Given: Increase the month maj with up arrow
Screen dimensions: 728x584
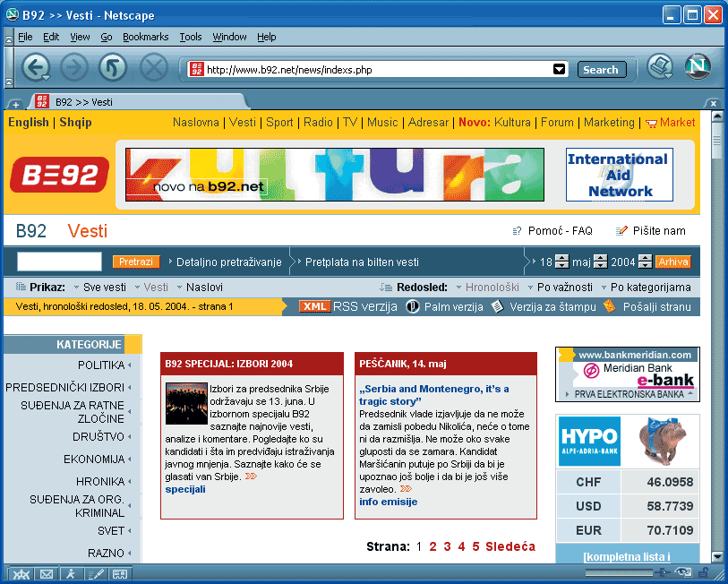Looking at the screenshot, I should click(600, 258).
